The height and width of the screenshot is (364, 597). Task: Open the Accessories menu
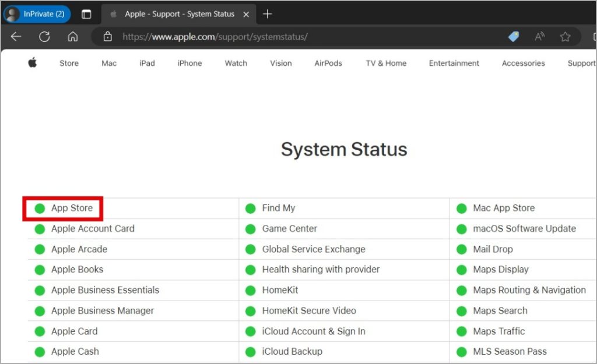523,63
